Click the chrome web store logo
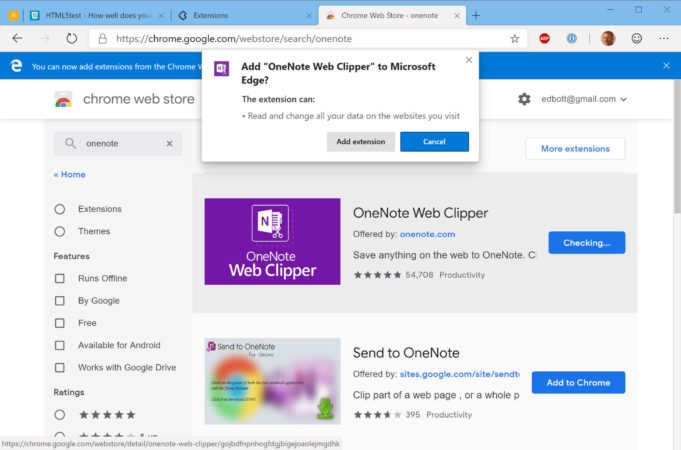Screen dimensions: 681x450 63,99
